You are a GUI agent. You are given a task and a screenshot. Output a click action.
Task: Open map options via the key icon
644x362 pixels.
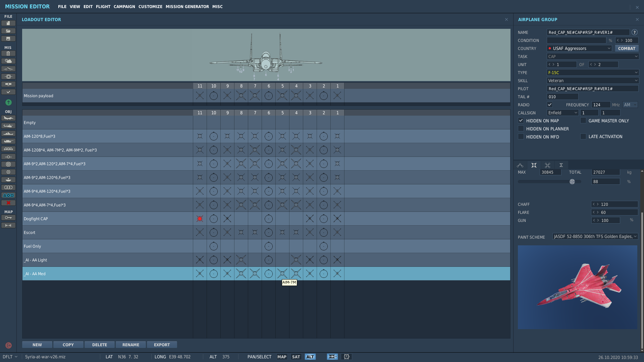click(8, 218)
